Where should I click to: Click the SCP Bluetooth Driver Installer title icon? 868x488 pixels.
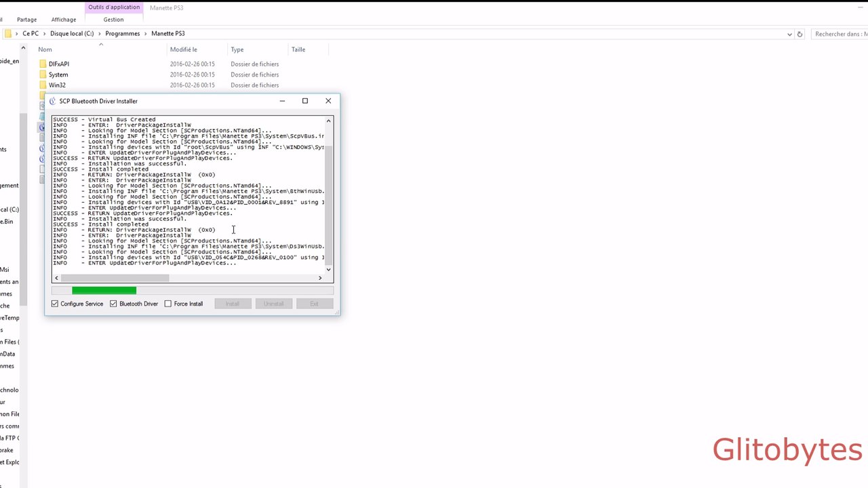(53, 101)
